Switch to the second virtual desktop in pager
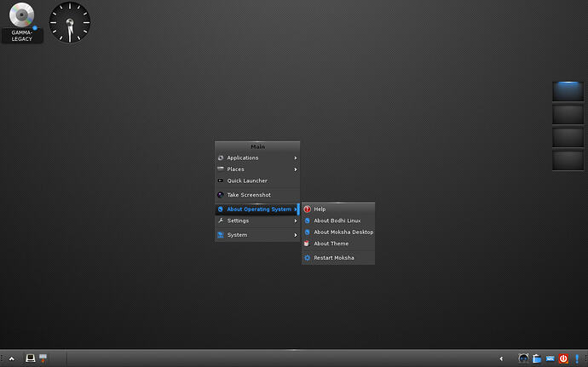588x367 pixels. (x=568, y=114)
